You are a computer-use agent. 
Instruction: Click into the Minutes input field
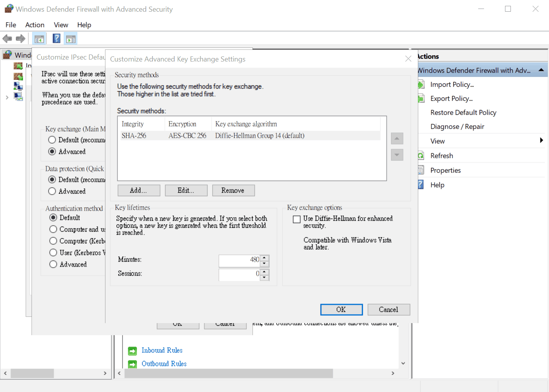click(239, 260)
